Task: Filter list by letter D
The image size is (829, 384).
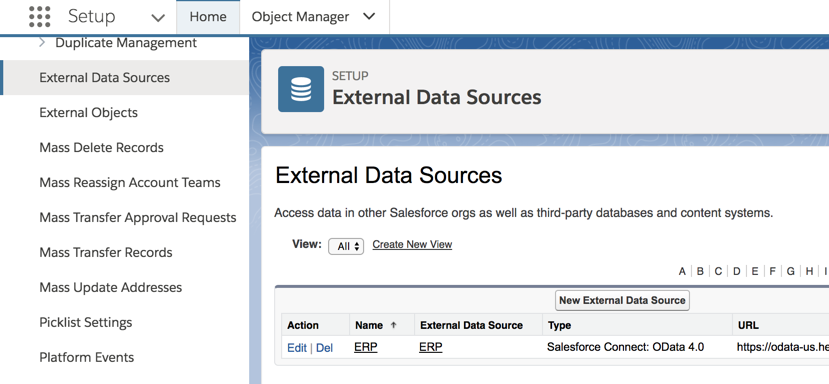Action: (736, 271)
